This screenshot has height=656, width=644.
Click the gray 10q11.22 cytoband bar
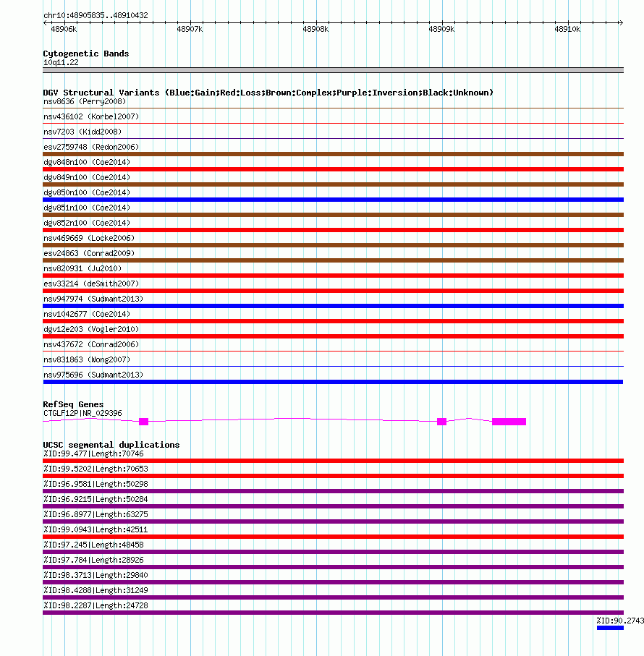[x=333, y=70]
